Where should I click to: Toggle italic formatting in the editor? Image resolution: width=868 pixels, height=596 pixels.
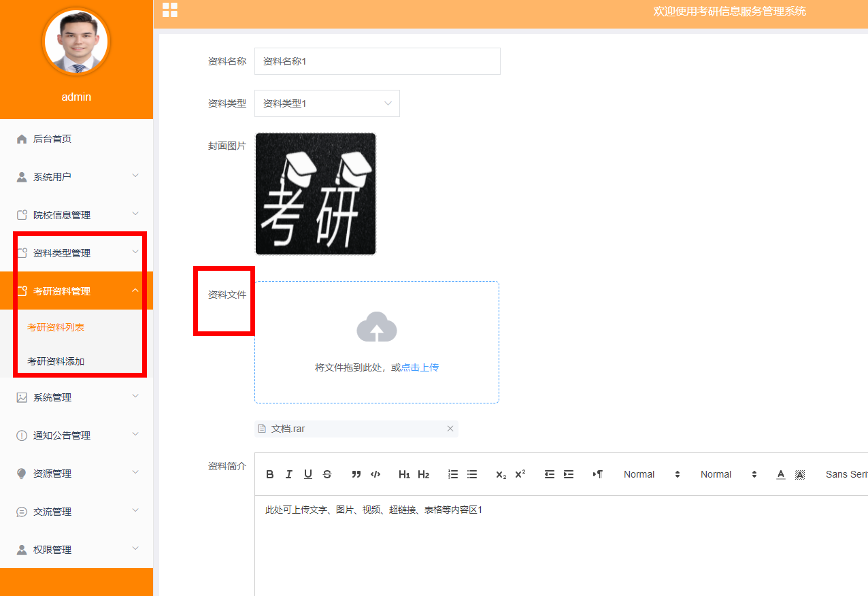(289, 474)
